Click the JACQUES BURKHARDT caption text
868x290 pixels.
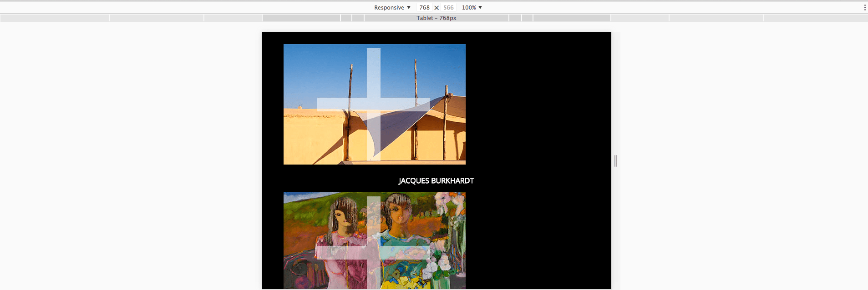click(x=436, y=180)
